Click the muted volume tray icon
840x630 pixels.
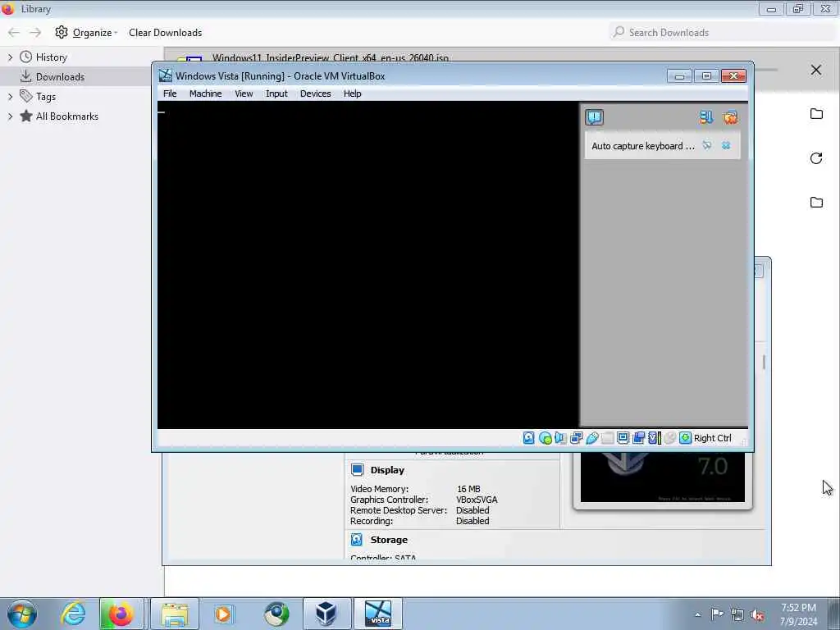(x=757, y=614)
